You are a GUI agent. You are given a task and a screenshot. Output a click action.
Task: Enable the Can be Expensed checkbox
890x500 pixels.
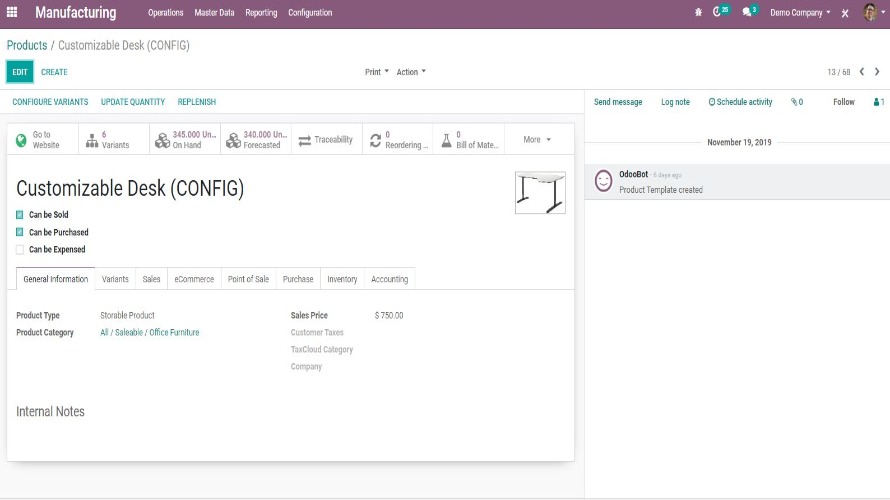pos(20,250)
